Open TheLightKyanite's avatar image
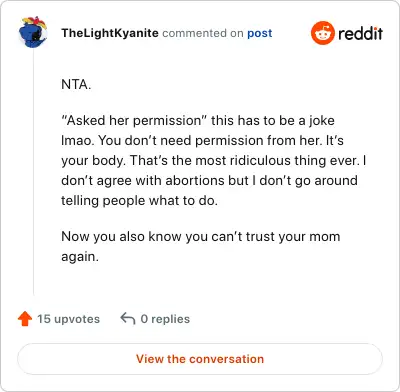Screen dimensions: 400x392 pos(33,32)
